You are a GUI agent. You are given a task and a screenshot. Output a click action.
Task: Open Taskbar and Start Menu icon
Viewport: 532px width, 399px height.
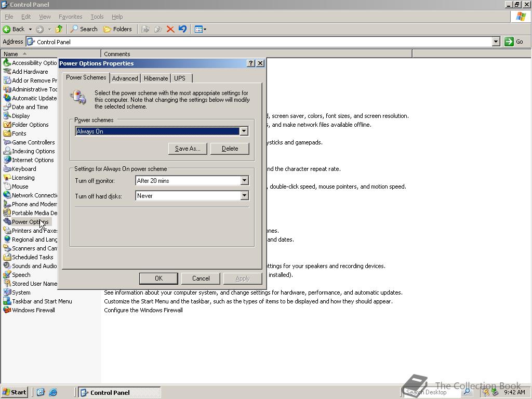click(x=7, y=301)
